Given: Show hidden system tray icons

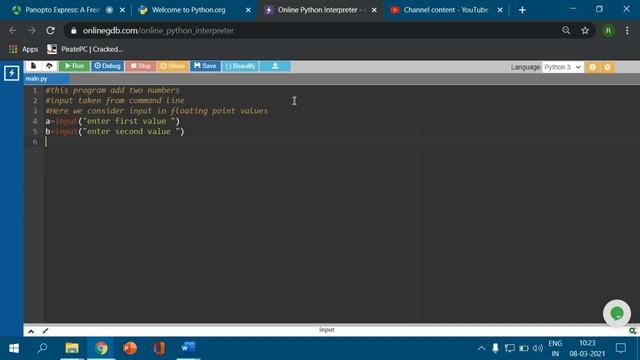Looking at the screenshot, I should click(x=482, y=348).
